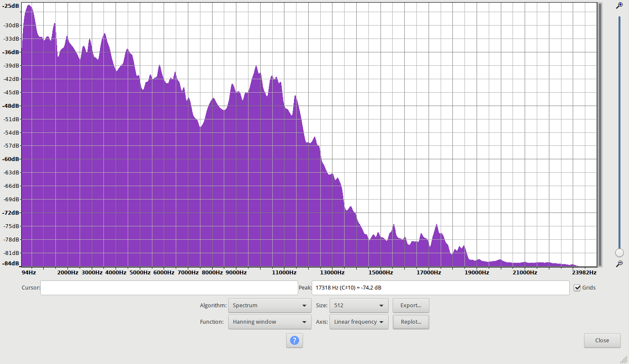Click the zoom out magnifier icon
The image size is (629, 364).
pos(619,263)
